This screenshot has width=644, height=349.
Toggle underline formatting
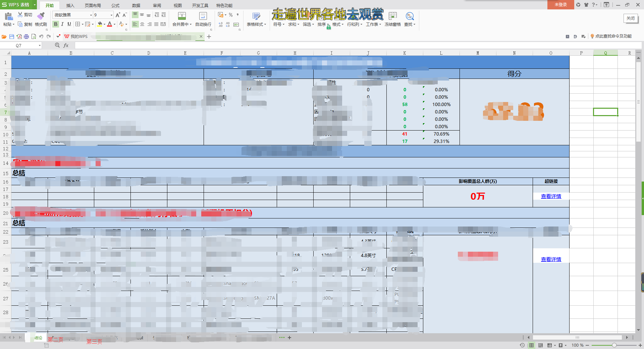coord(69,24)
